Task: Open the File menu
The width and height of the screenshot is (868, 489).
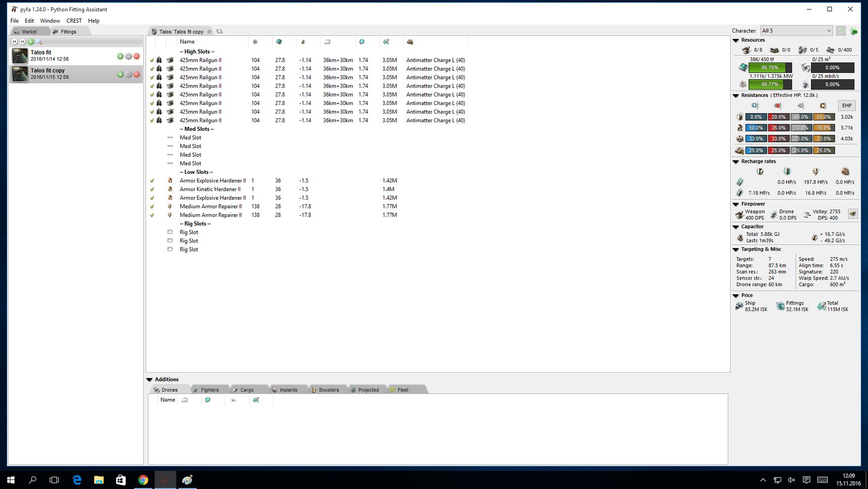Action: pos(15,21)
